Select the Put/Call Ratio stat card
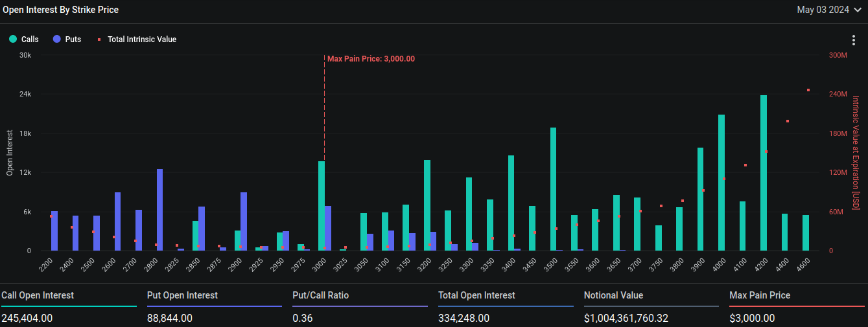868x327 pixels. pos(360,306)
